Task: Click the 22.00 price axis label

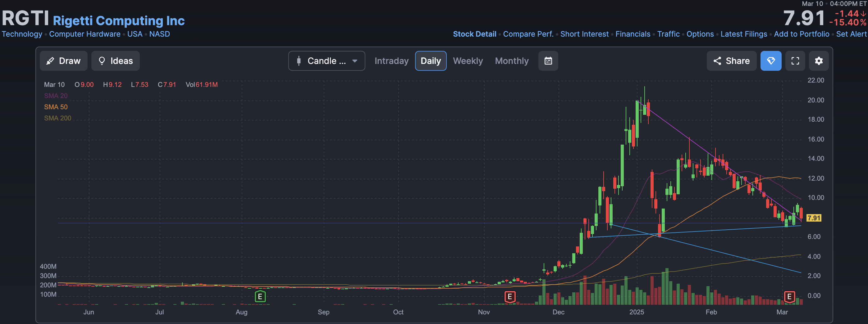Action: [815, 80]
